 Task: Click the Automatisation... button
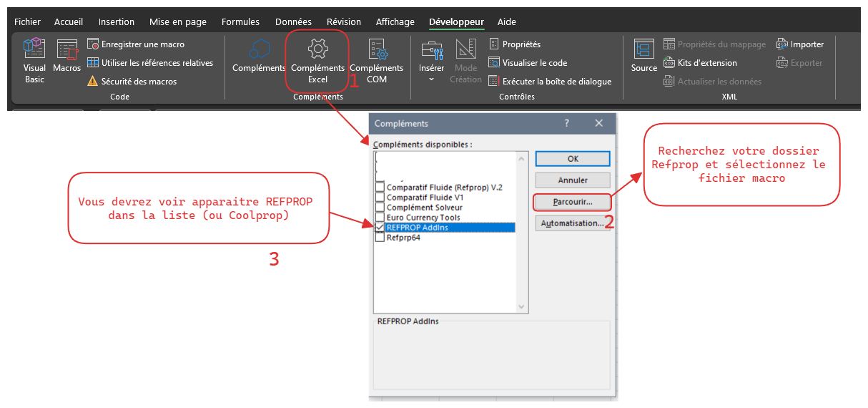573,223
